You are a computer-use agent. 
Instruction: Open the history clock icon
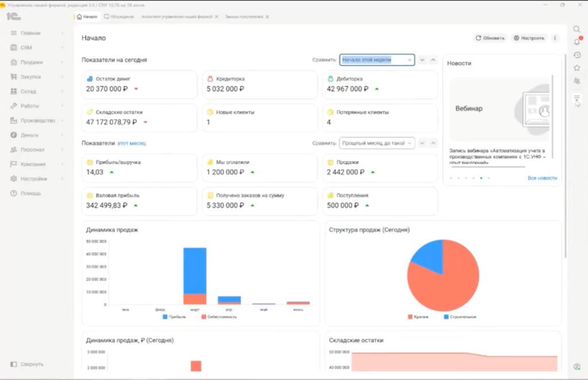click(577, 55)
